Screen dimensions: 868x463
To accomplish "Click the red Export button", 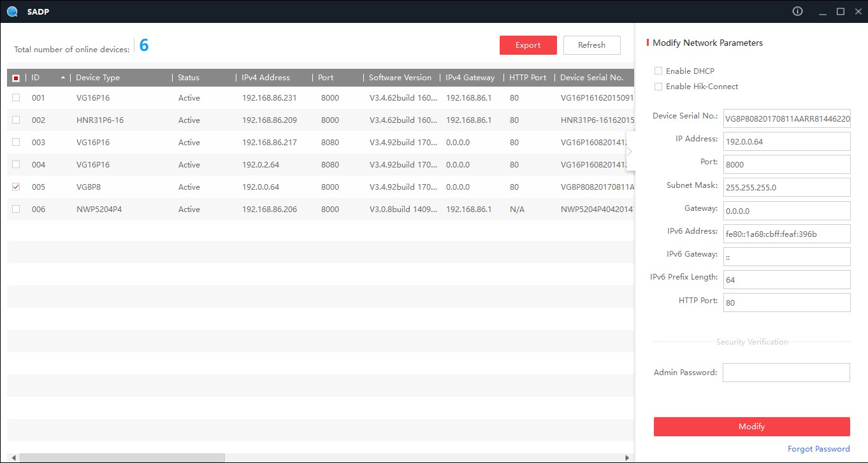I will pyautogui.click(x=528, y=45).
